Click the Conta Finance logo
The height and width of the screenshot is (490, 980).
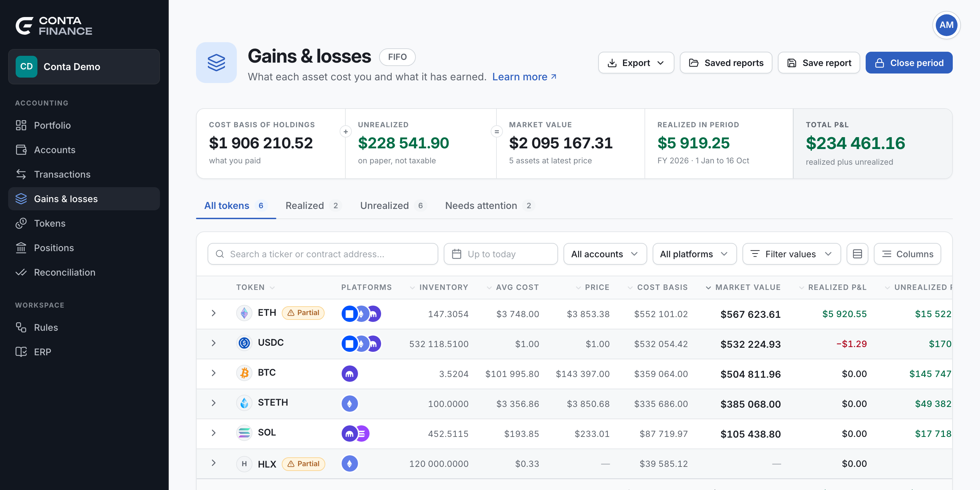54,26
